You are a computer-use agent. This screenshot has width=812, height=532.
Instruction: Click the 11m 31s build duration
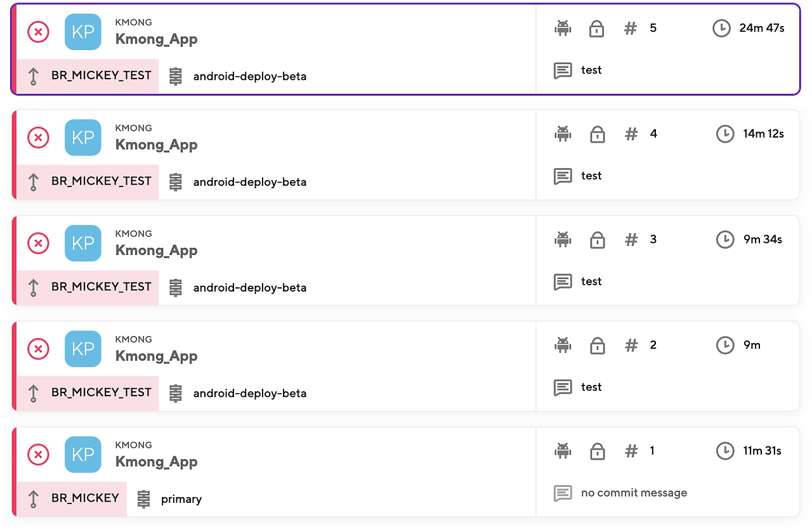[x=763, y=451]
